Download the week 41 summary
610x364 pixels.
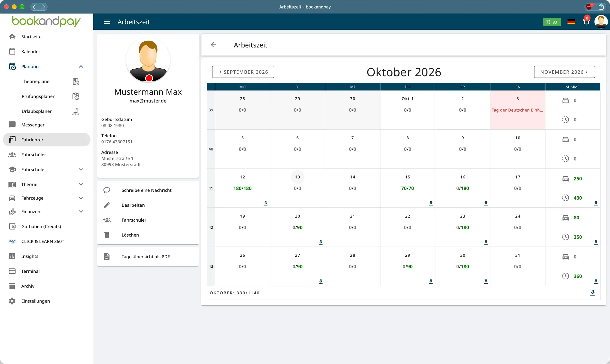click(596, 203)
